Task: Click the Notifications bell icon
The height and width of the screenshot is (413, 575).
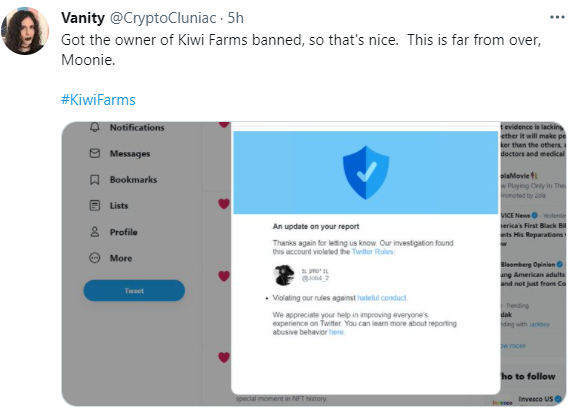Action: (x=95, y=127)
